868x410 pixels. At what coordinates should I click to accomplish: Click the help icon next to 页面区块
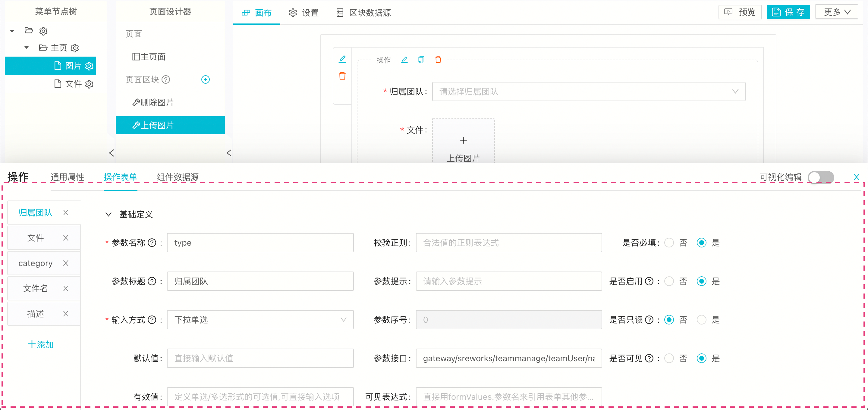[x=166, y=79]
